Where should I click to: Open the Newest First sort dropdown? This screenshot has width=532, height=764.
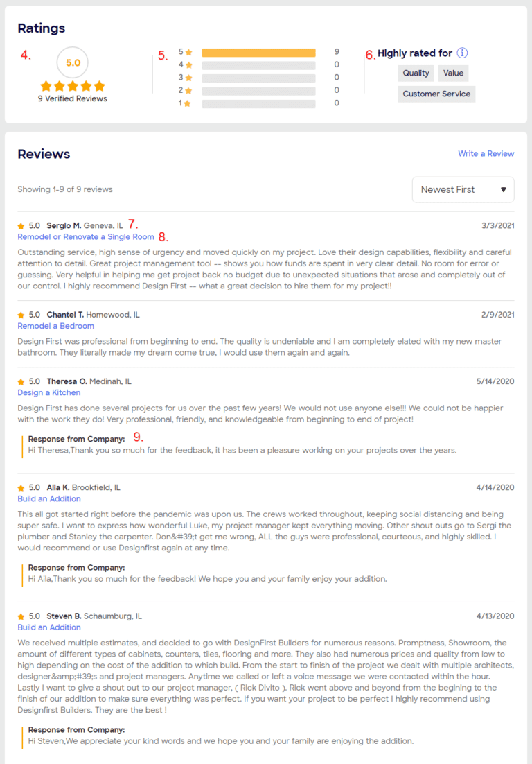463,189
